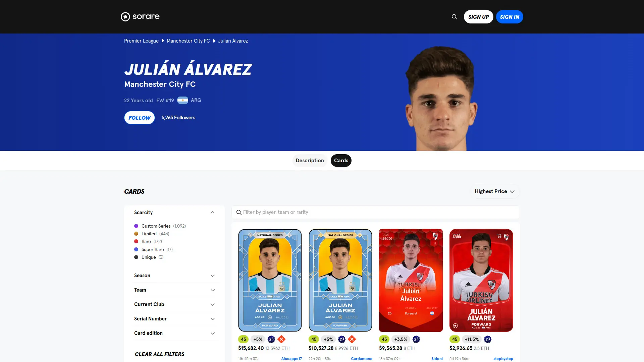Select the Cards tab
The image size is (644, 362).
pyautogui.click(x=341, y=161)
